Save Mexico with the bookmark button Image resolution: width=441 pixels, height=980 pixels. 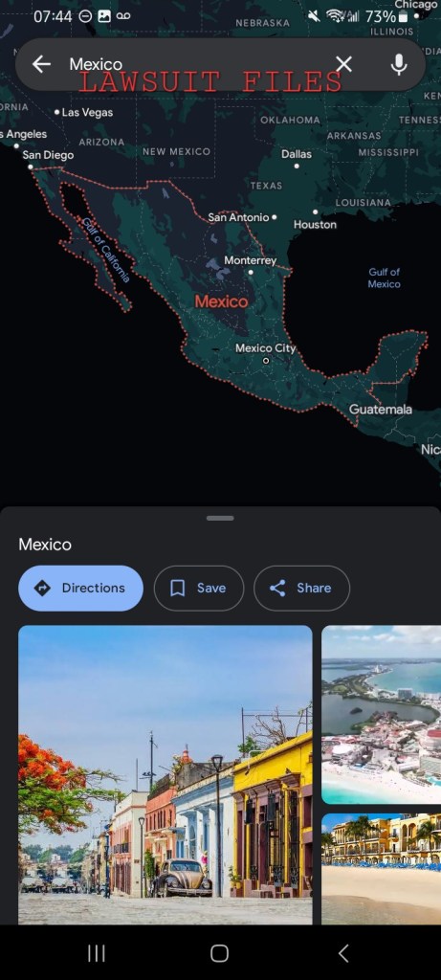[199, 589]
